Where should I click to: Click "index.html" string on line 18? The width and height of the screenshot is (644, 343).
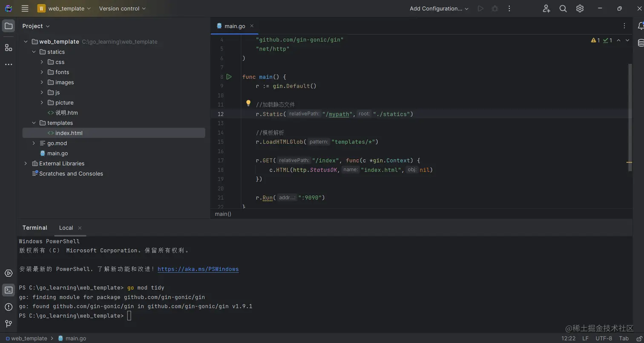tap(381, 170)
